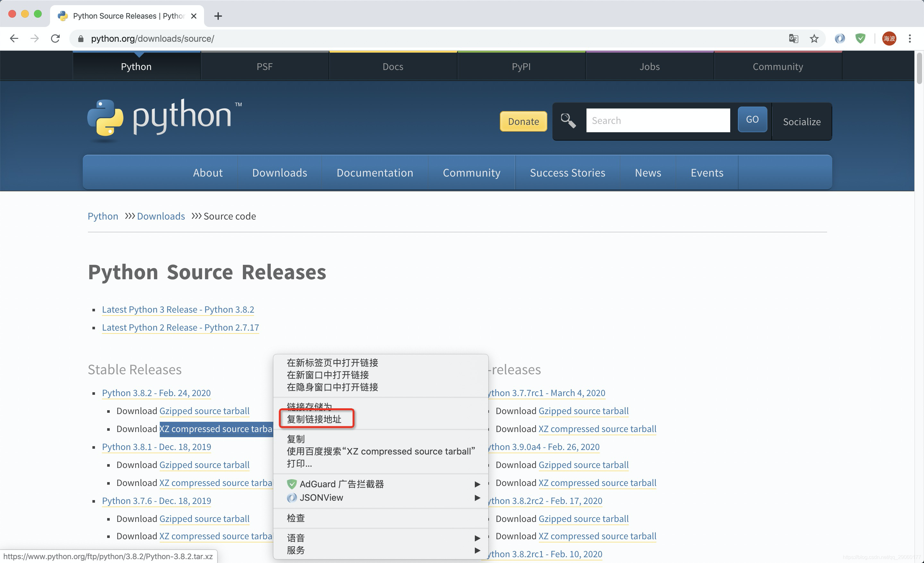Close the Python Source Releases tab
924x563 pixels.
(x=193, y=16)
